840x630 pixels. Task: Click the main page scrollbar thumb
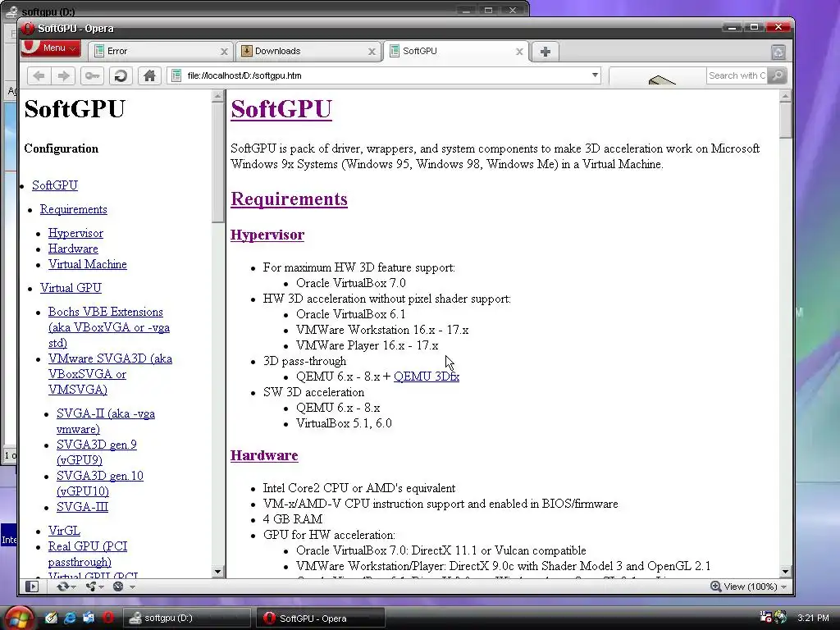785,120
